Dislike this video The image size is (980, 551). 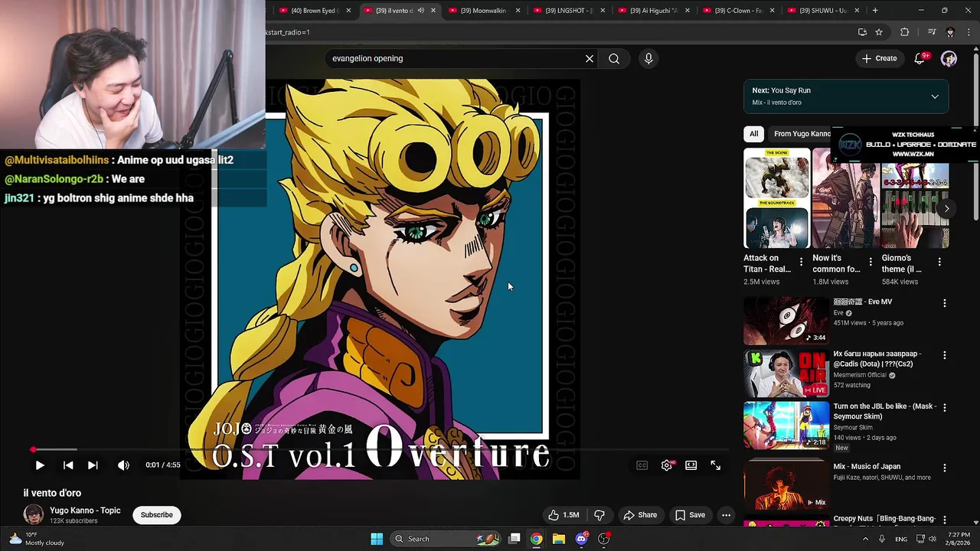point(599,515)
